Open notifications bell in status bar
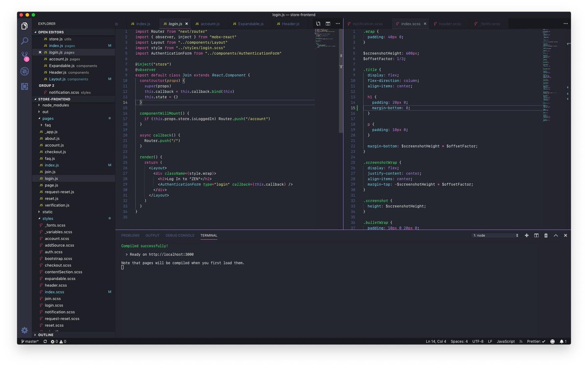Viewport: 588px width, 367px height. point(563,341)
